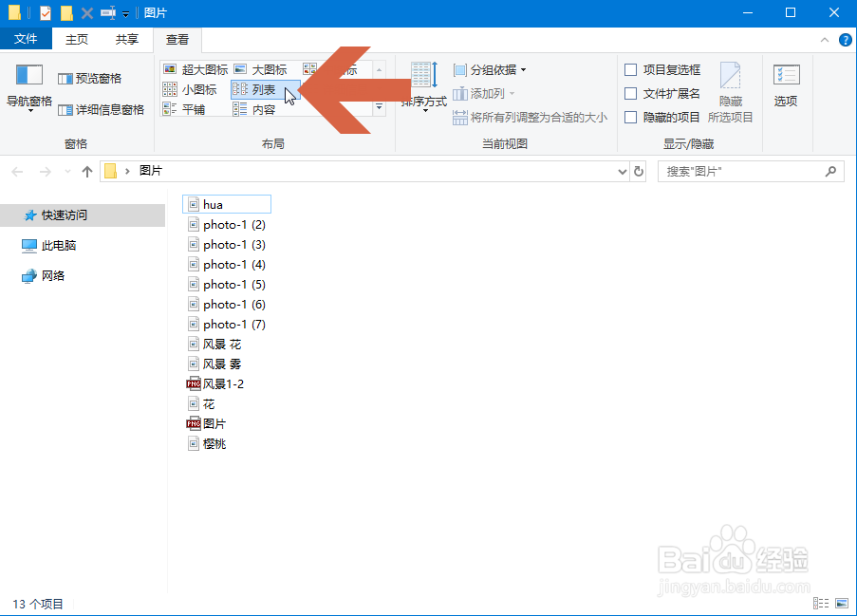Select List (列表) layout
This screenshot has height=616, width=857.
[265, 89]
